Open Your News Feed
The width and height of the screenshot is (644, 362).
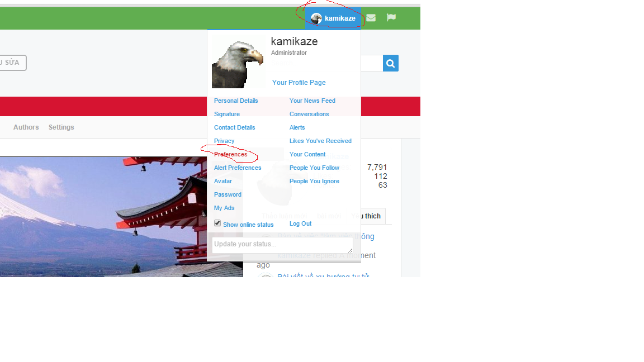coord(312,101)
